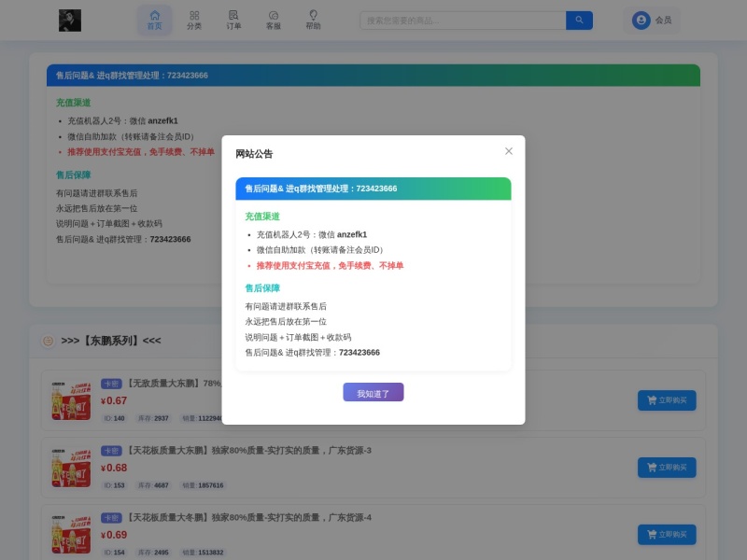Click the site logo avatar image
The image size is (747, 560).
click(70, 21)
